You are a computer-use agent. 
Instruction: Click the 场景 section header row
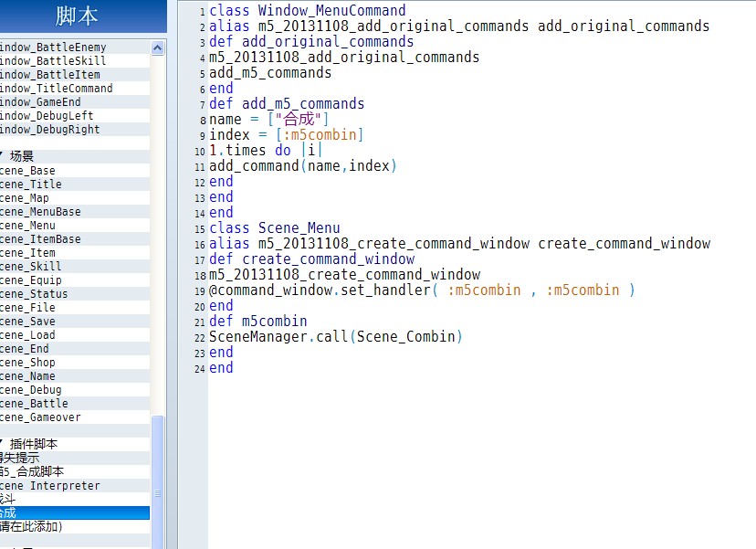(75, 156)
